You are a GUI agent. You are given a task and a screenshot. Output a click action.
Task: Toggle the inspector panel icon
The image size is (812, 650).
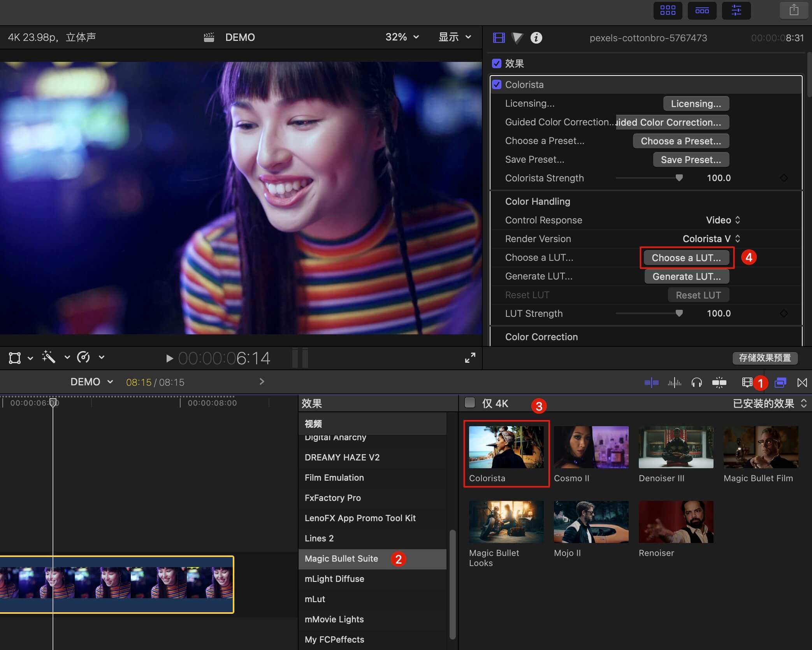point(736,11)
